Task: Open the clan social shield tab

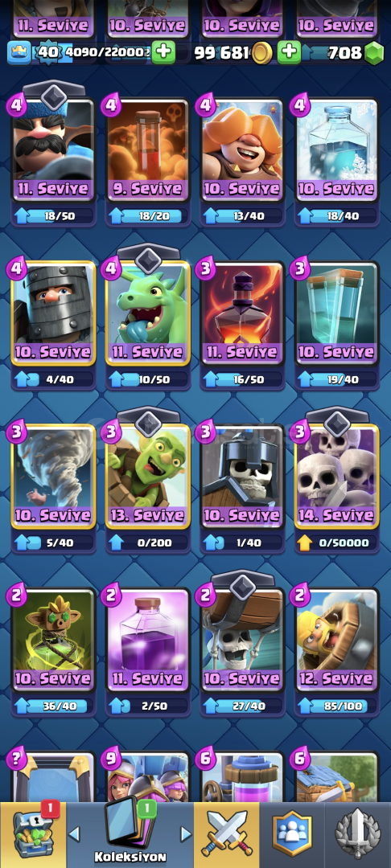Action: click(x=292, y=834)
